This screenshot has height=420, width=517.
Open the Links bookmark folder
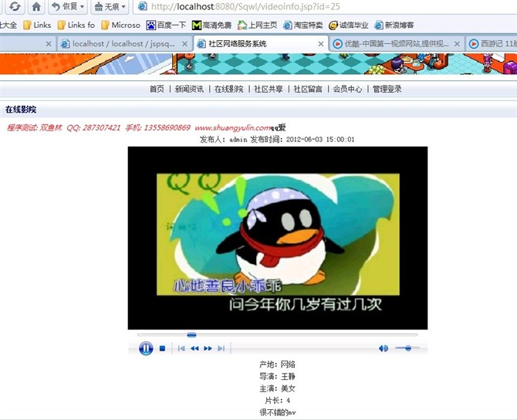(37, 25)
